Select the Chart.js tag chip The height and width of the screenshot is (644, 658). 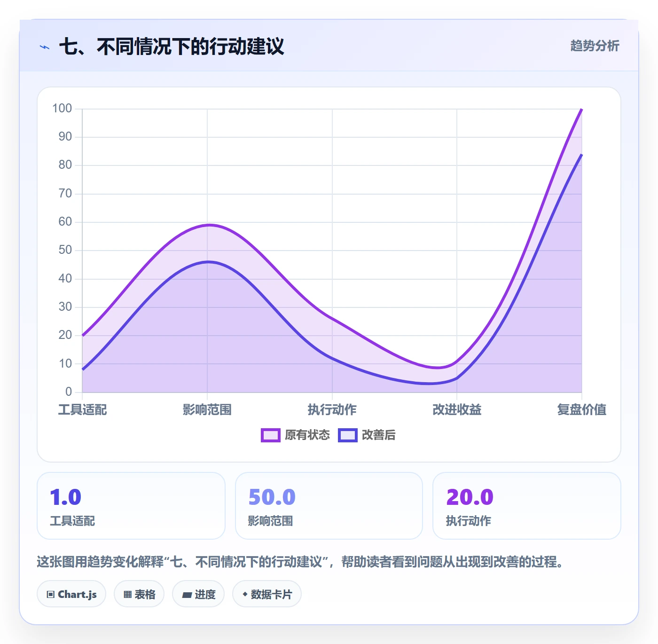click(71, 594)
